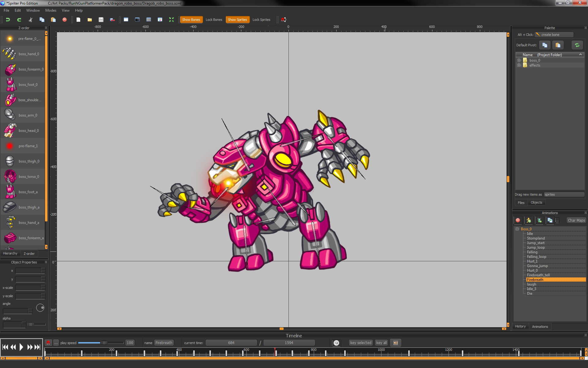This screenshot has width=588, height=368.
Task: Toggle Show Bones in the toolbar
Action: [x=191, y=19]
